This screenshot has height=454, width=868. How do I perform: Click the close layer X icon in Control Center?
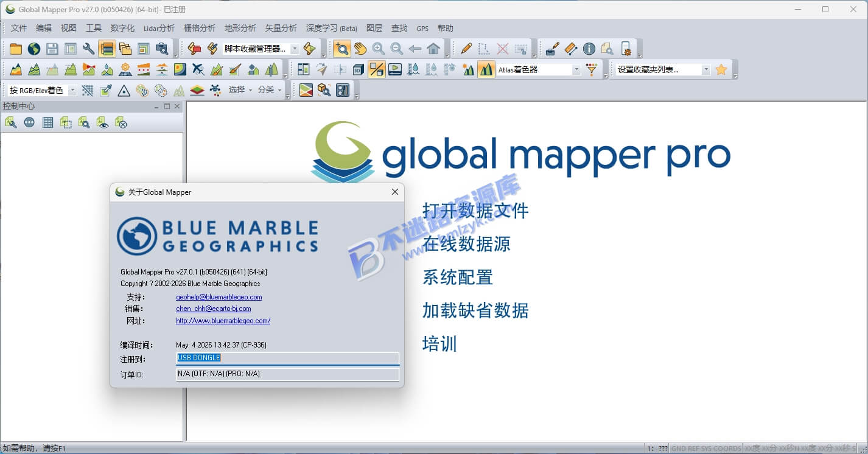tap(121, 123)
